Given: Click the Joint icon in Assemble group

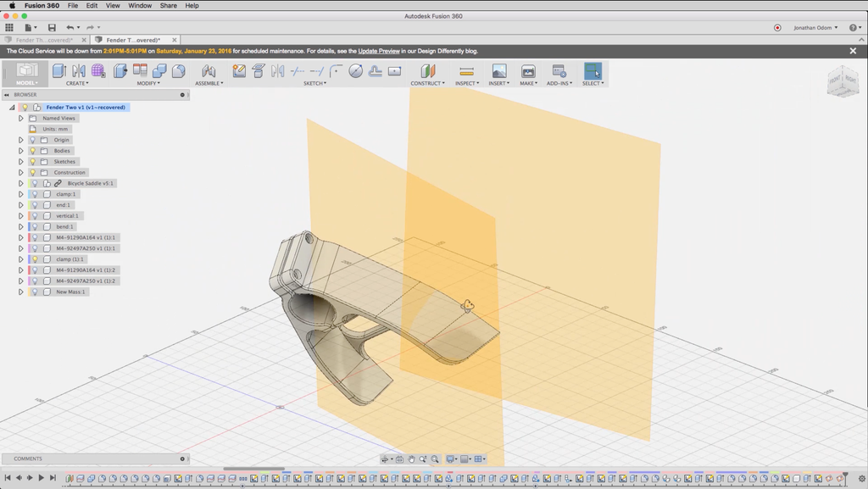Looking at the screenshot, I should point(209,71).
